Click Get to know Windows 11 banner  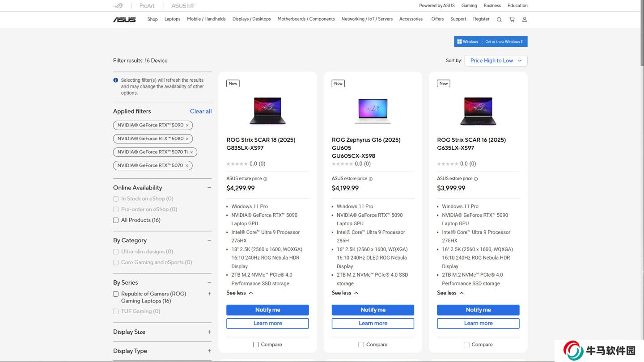[x=504, y=42]
